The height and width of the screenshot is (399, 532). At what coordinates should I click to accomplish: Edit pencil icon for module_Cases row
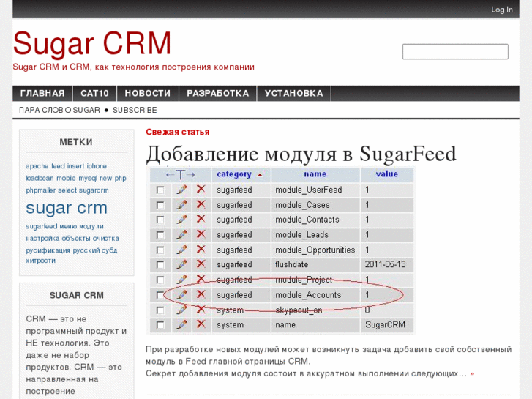182,205
